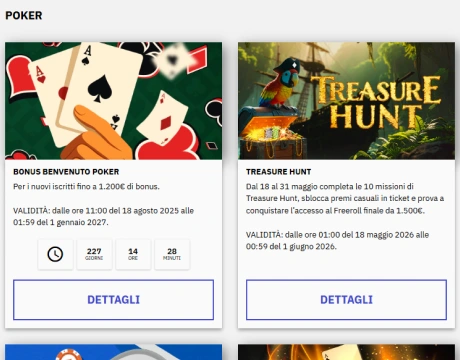Click the dark fiery card banner
Screen dimensions: 460x360
click(346, 352)
